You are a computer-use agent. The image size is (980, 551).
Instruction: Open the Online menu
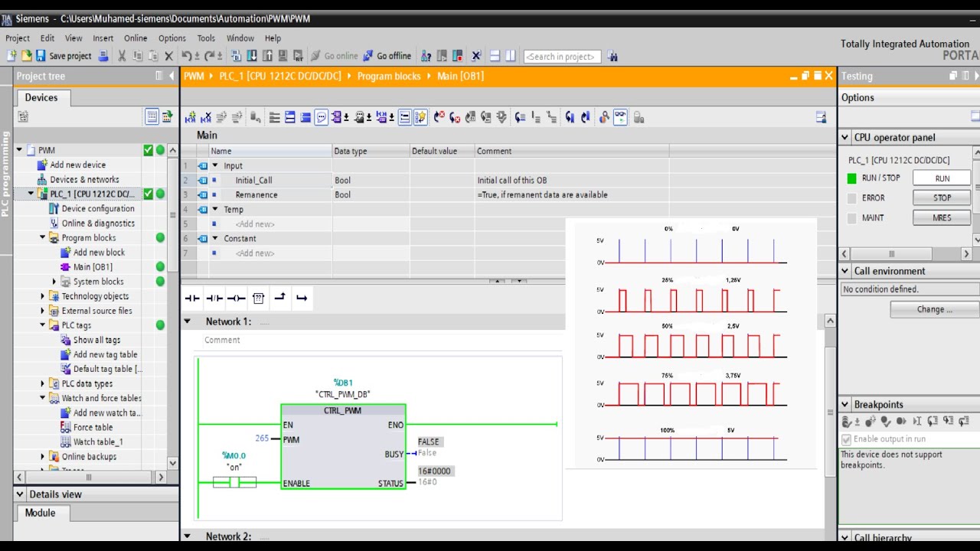pos(136,37)
